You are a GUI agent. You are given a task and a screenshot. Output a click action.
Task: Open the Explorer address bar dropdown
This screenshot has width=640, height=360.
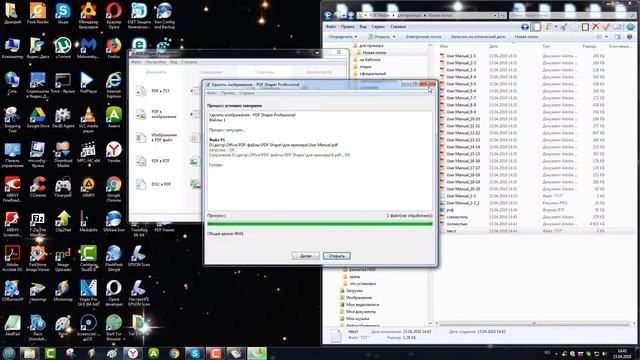coord(495,16)
